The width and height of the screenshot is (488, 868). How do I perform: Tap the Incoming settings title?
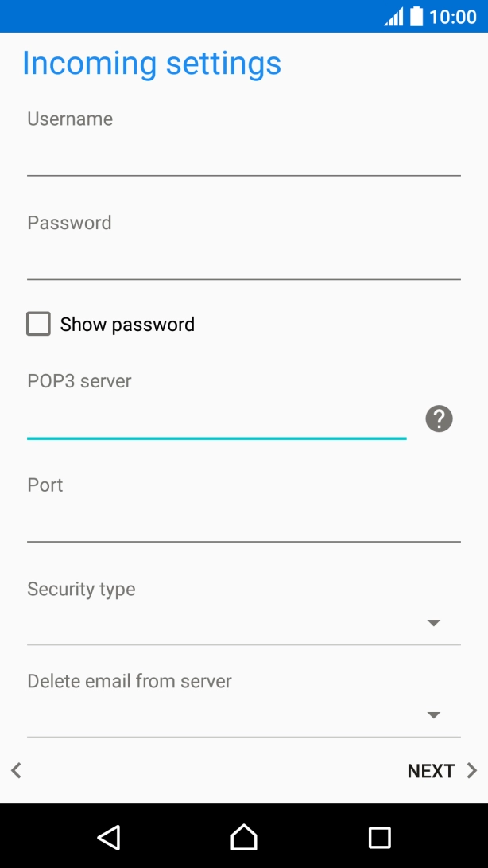pyautogui.click(x=153, y=64)
